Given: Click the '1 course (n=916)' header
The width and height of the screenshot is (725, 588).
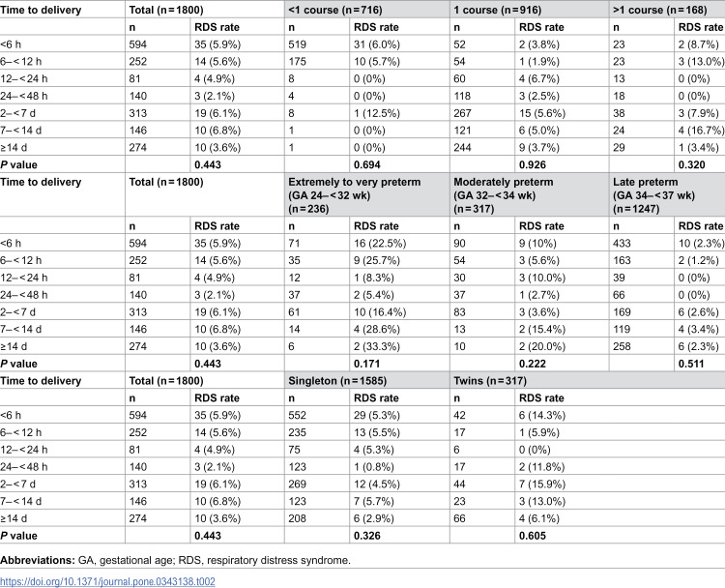Looking at the screenshot, I should pos(497,10).
